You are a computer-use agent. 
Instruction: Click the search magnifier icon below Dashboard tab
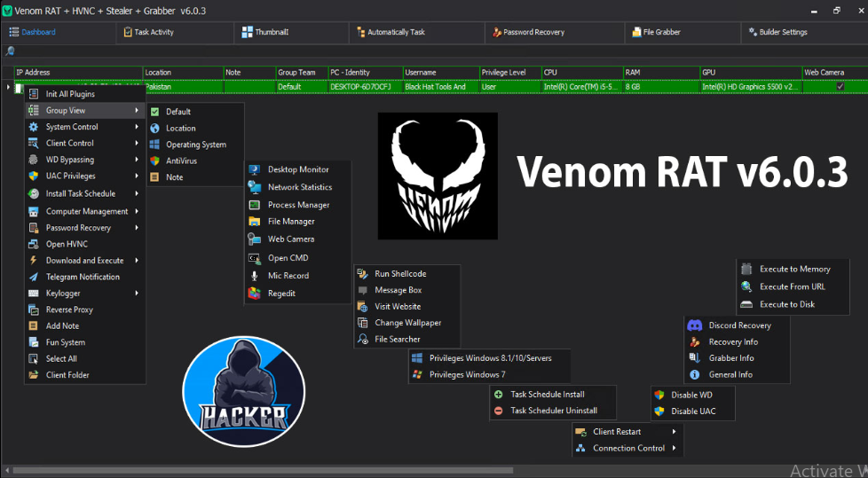[x=10, y=51]
